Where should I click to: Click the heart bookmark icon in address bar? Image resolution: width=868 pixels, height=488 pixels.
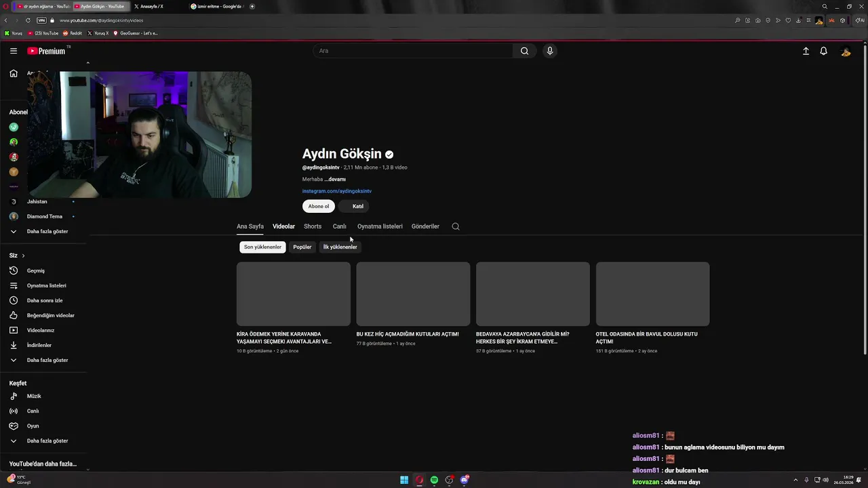788,20
